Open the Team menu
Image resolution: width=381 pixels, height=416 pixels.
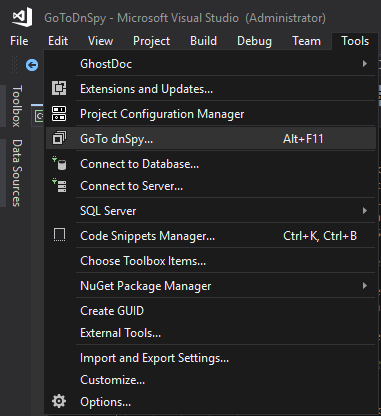coord(306,41)
